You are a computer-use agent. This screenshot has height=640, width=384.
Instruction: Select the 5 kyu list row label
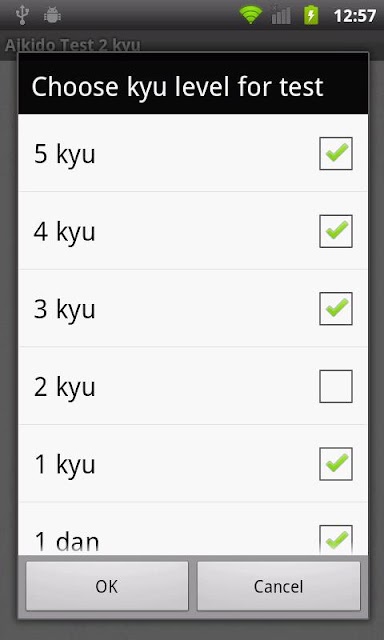[x=64, y=154]
